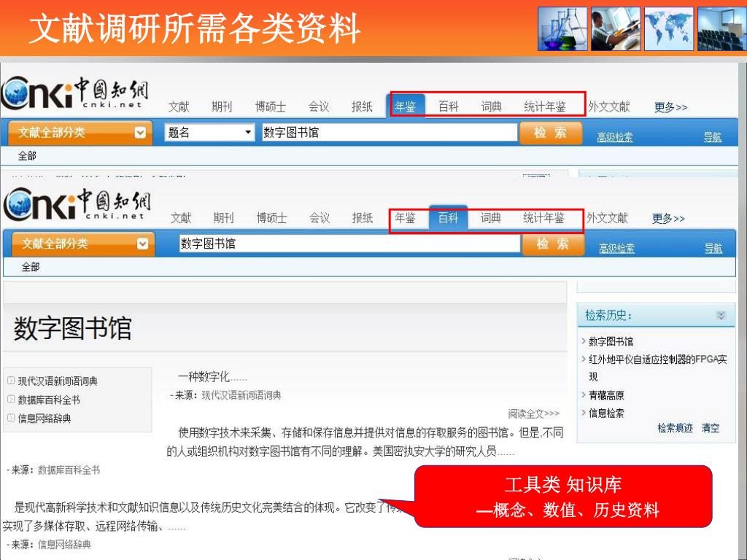This screenshot has height=560, width=747.
Task: Select upper 博硕士 tab
Action: click(x=270, y=106)
